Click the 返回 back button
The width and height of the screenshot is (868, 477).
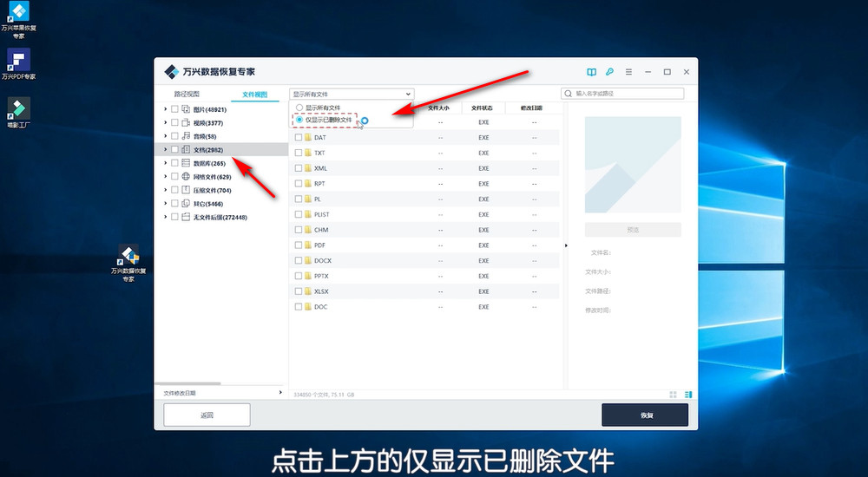(x=207, y=415)
